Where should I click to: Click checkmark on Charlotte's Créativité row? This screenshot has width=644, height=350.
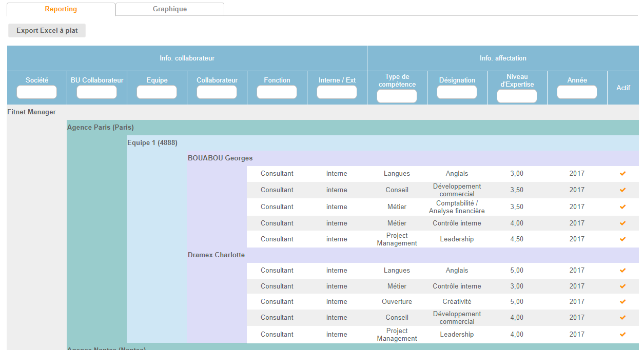click(622, 302)
